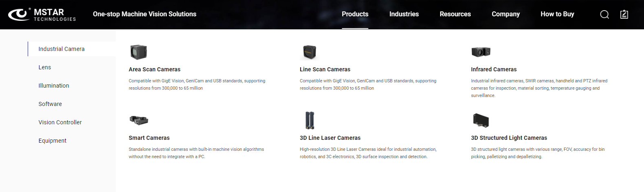Click the 3D Line Laser Cameras image
644x192 pixels.
310,120
